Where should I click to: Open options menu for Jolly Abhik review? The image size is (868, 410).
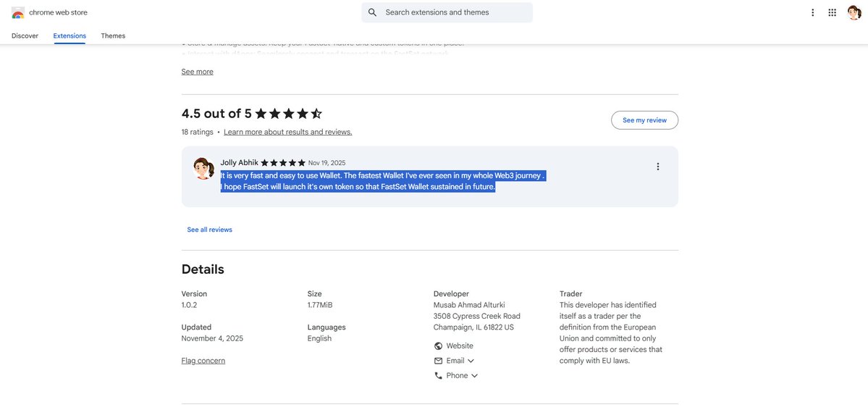click(657, 166)
